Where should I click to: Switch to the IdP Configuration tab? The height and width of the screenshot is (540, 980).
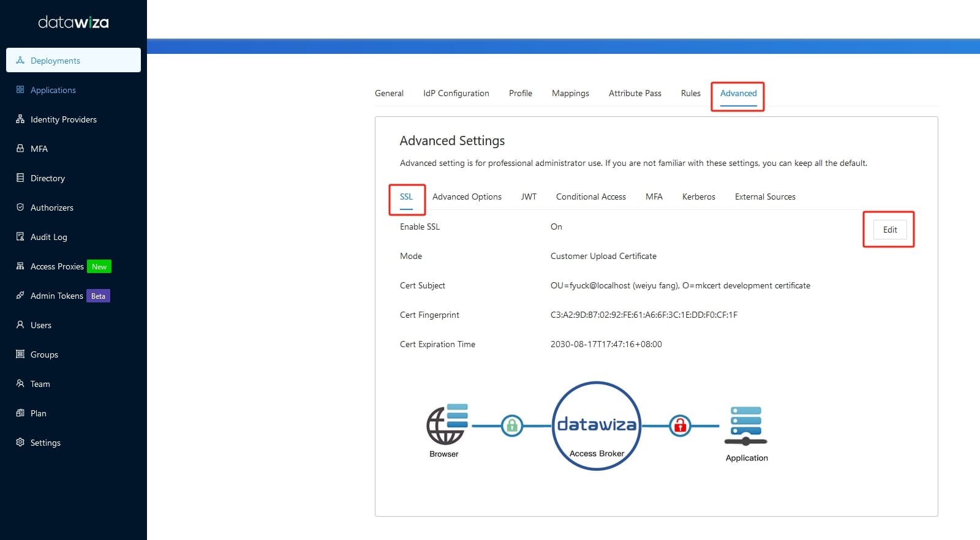(x=456, y=93)
